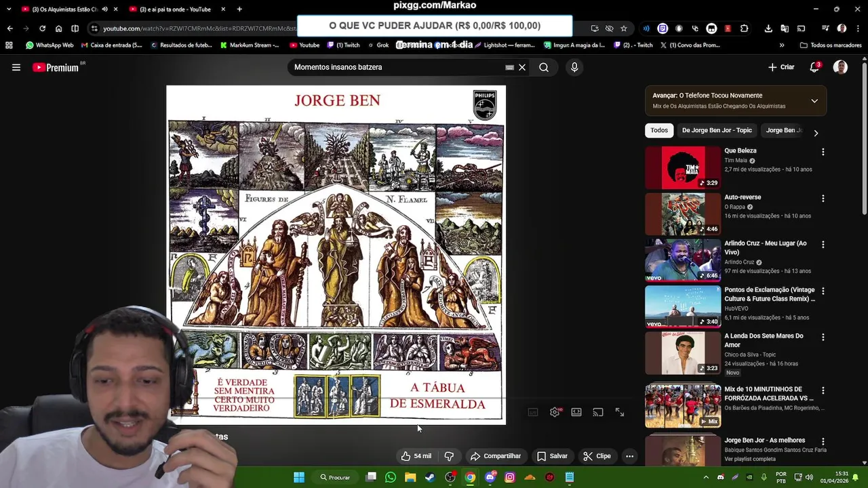Click the Compartilhar share button
868x488 pixels.
496,456
